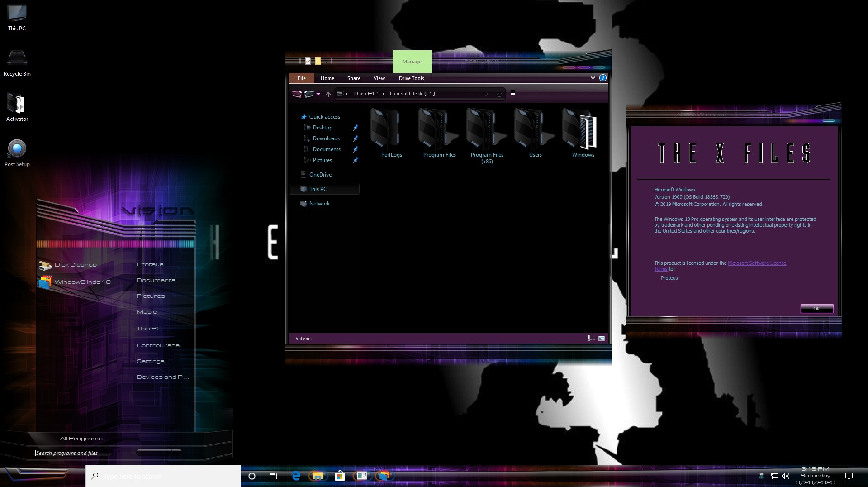Image resolution: width=868 pixels, height=487 pixels.
Task: Open the clock and date flyout
Action: pos(816,476)
